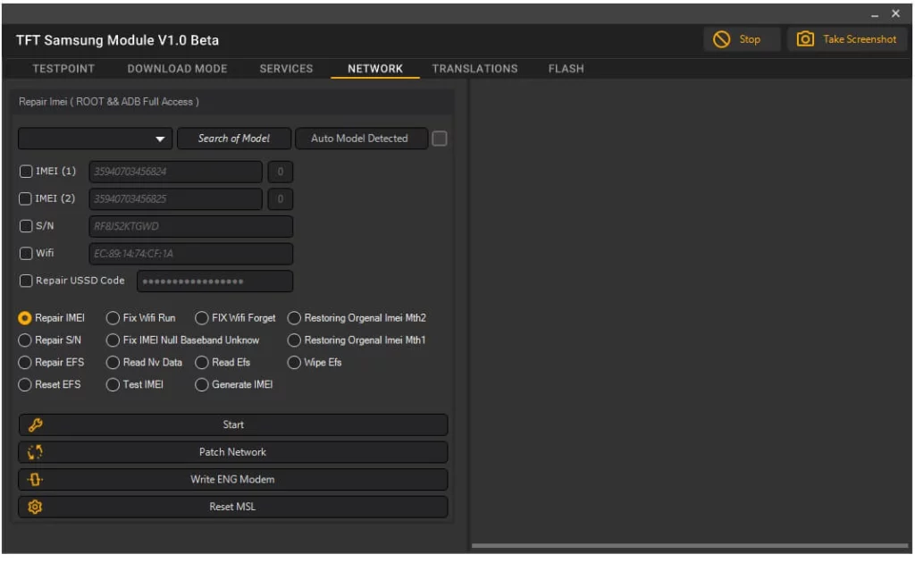Image resolution: width=915 pixels, height=588 pixels.
Task: Select the Repair IMEI radio option
Action: click(24, 318)
